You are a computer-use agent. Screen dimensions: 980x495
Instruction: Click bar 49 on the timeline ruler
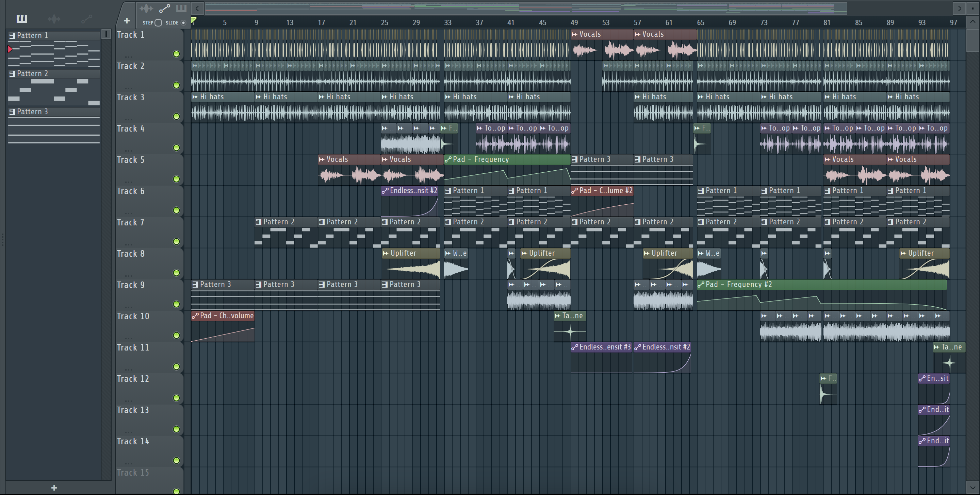pyautogui.click(x=574, y=23)
